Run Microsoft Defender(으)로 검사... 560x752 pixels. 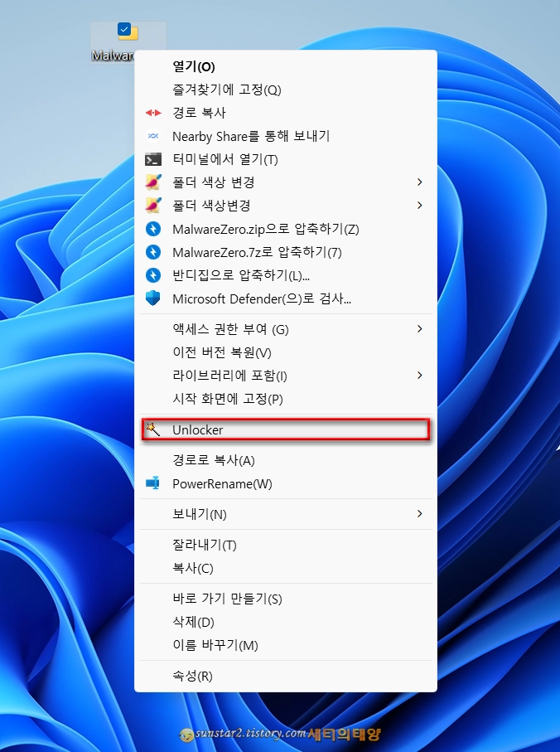pyautogui.click(x=286, y=298)
